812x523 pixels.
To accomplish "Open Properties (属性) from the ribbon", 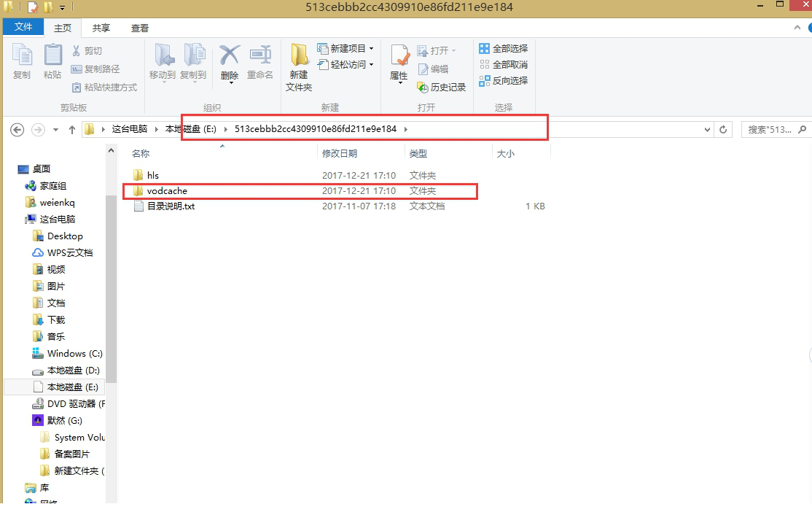I will point(399,57).
